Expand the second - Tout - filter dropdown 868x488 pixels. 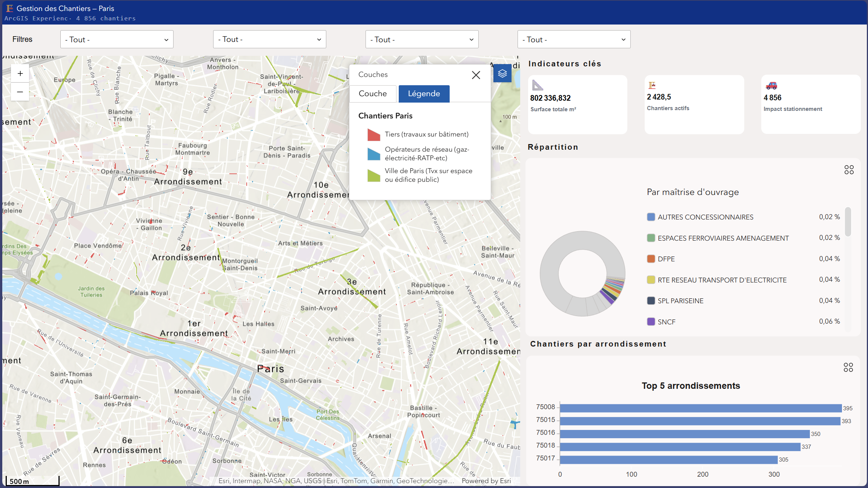pyautogui.click(x=269, y=39)
